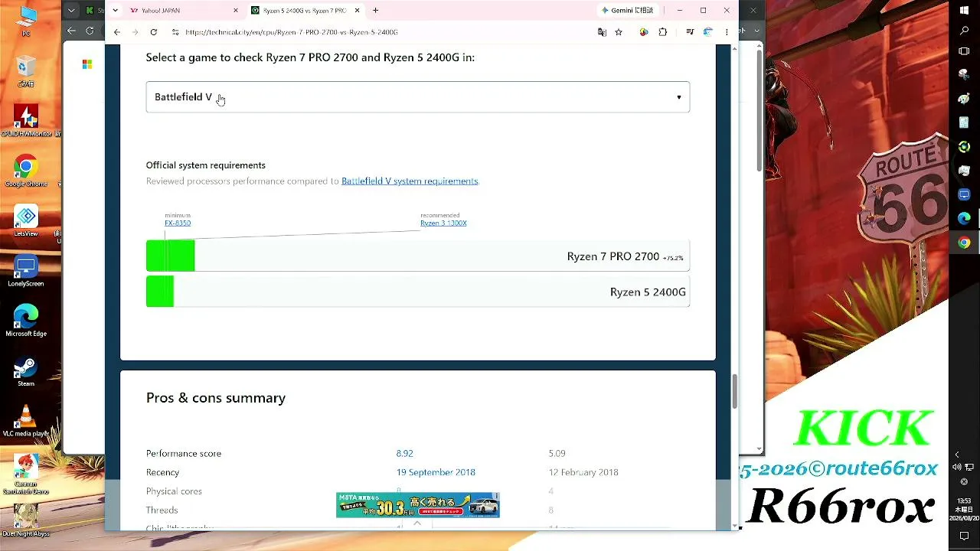The height and width of the screenshot is (551, 980).
Task: Open the Windows Start menu
Action: point(964,11)
